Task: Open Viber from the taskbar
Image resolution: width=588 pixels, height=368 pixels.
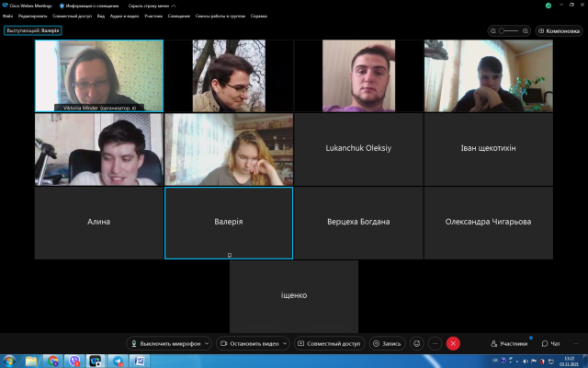Action: [x=74, y=362]
